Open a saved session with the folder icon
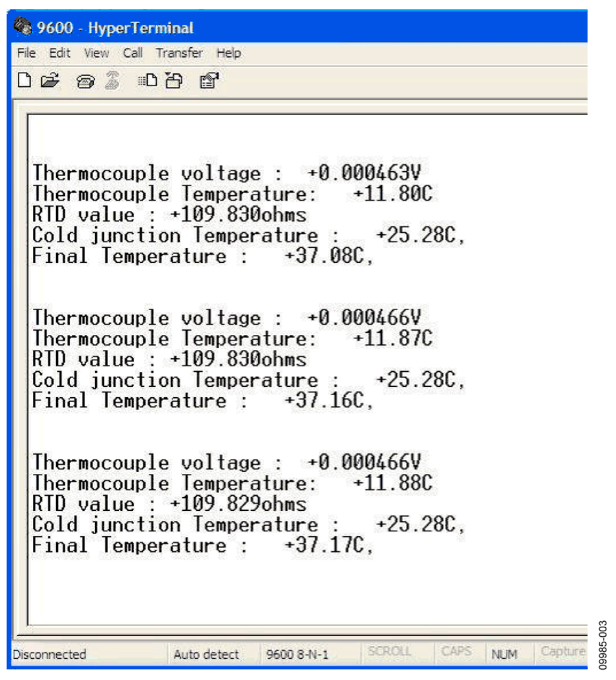The image size is (616, 680). click(x=50, y=80)
